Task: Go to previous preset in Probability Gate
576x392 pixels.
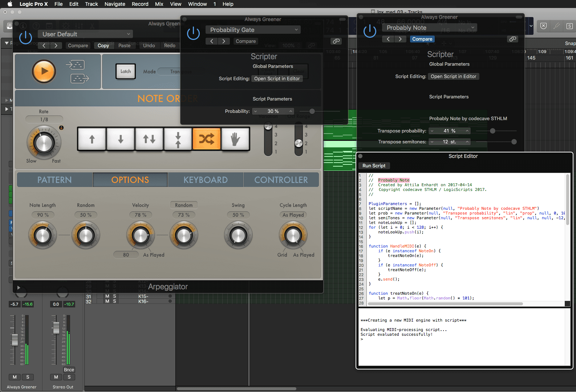Action: pos(212,41)
